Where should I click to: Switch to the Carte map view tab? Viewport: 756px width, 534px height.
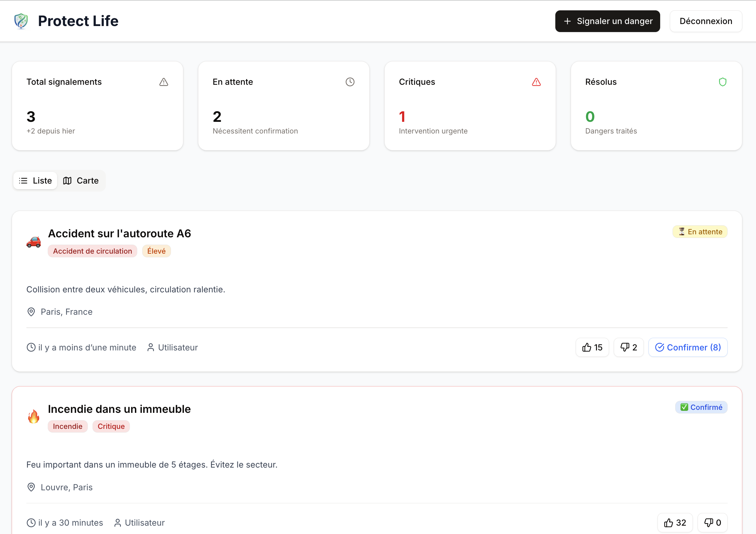[x=81, y=181]
